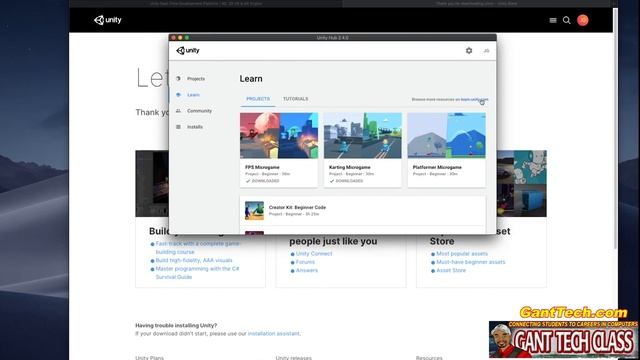Click the Installs sidebar icon

[x=178, y=127]
